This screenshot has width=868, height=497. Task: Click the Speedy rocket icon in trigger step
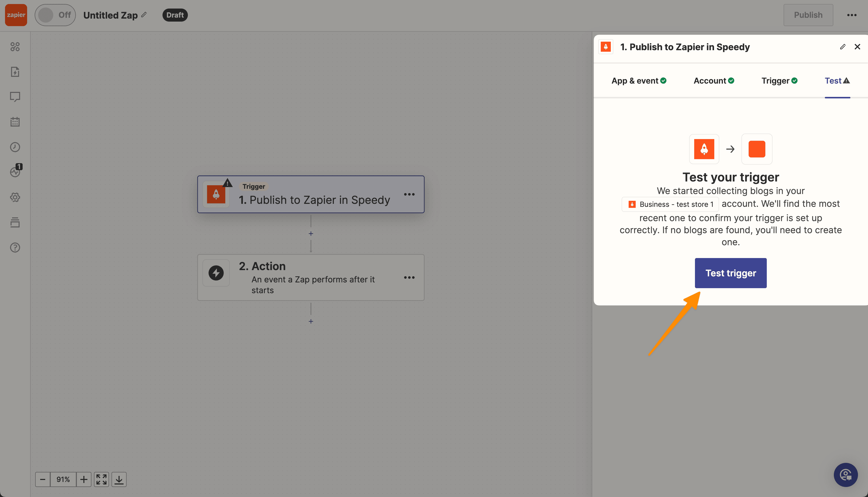tap(216, 195)
